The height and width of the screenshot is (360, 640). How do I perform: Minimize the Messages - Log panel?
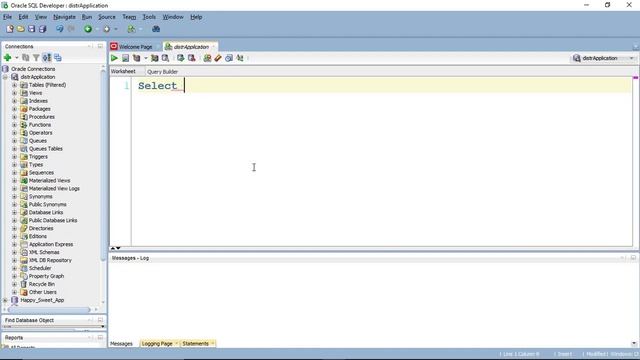(633, 258)
